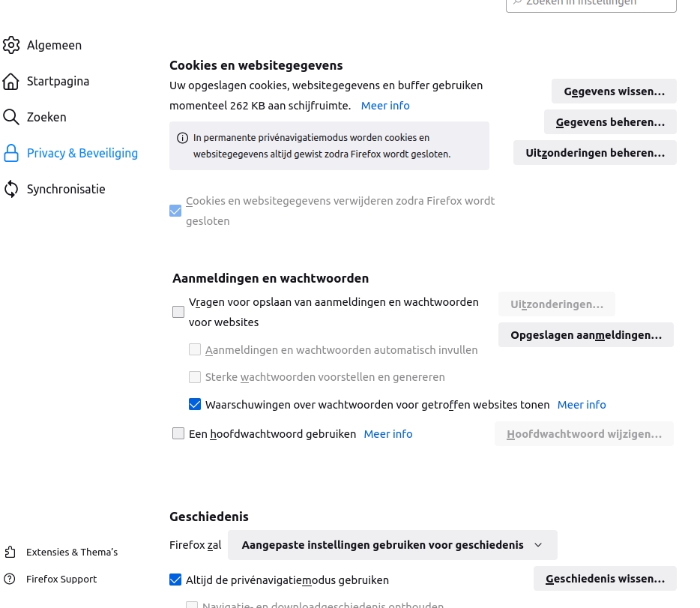Viewport: 700px width, 608px height.
Task: Switch to the Synchronisatie settings category
Action: [66, 189]
